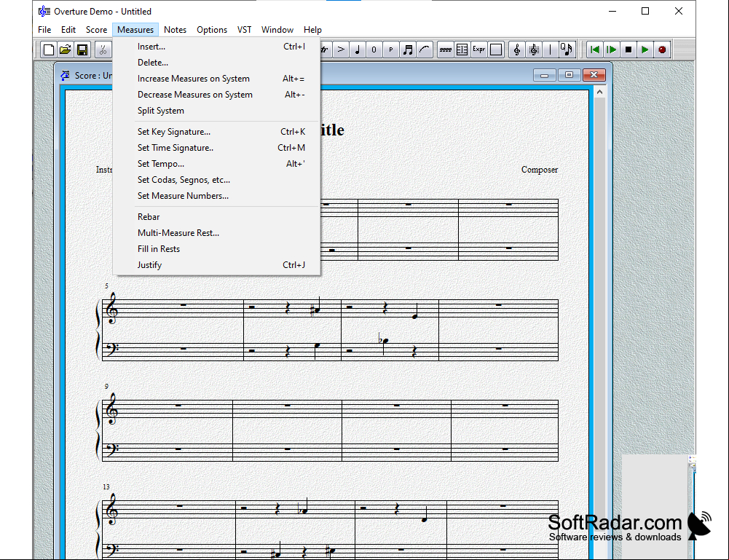The height and width of the screenshot is (560, 729).
Task: Select the quarter note tool
Action: (x=358, y=50)
